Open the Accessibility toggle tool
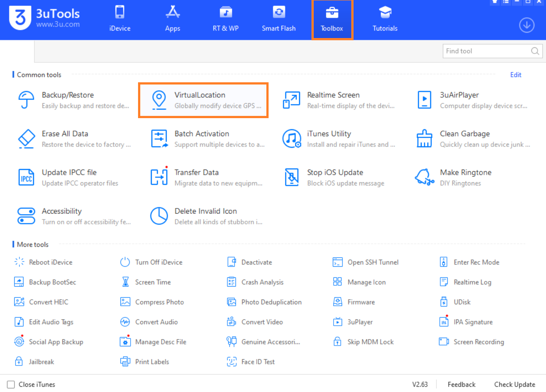 tap(26, 216)
